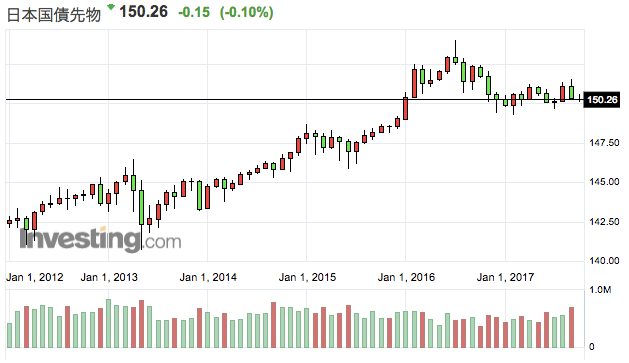
Task: Click the green down-arrow price change icon
Action: tap(111, 7)
